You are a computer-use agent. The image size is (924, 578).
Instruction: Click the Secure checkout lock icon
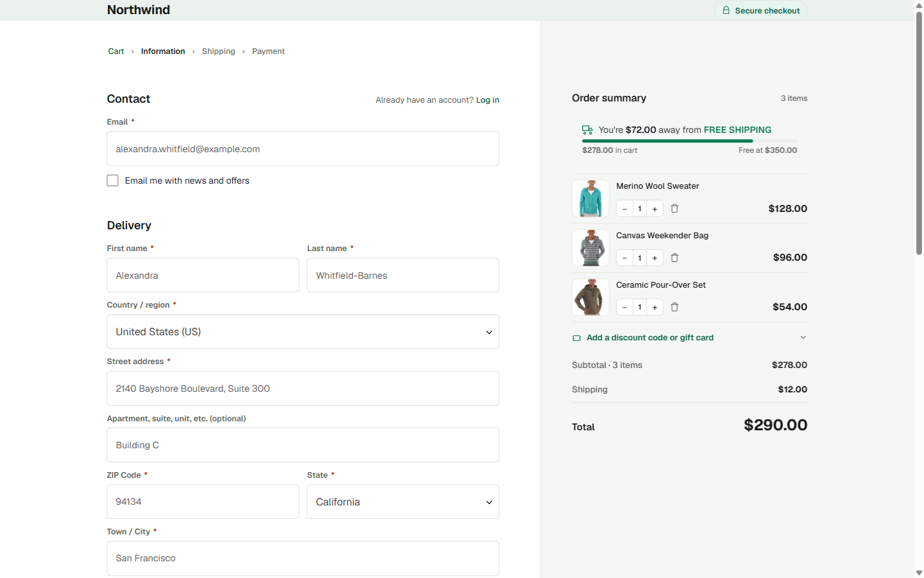(x=726, y=10)
